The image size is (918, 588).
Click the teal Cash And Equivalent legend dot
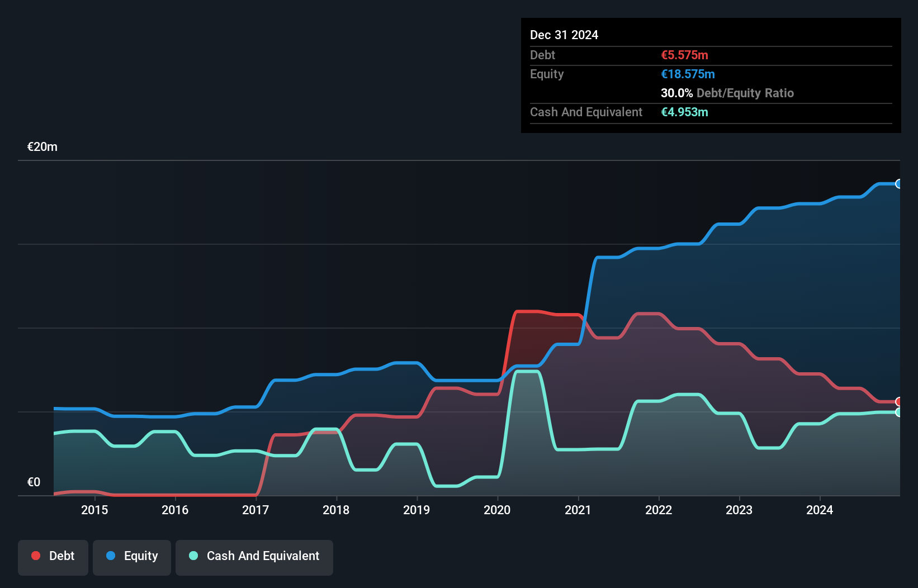[193, 556]
